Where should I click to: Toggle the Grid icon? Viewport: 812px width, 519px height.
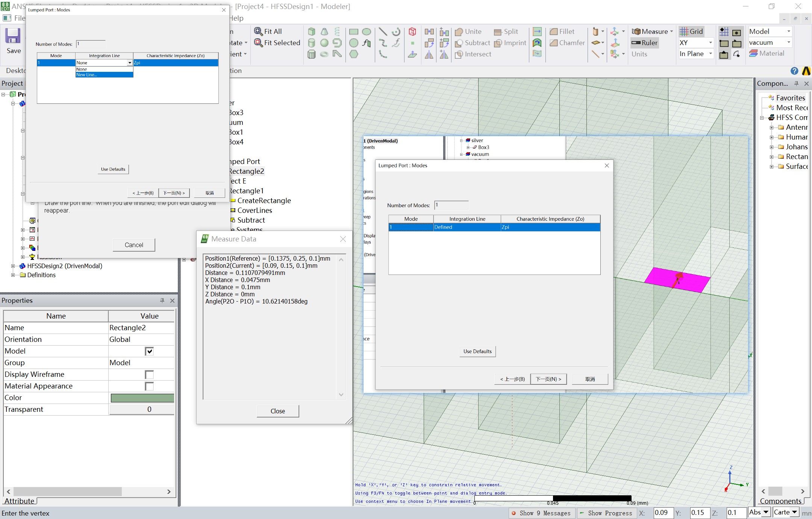pyautogui.click(x=684, y=32)
